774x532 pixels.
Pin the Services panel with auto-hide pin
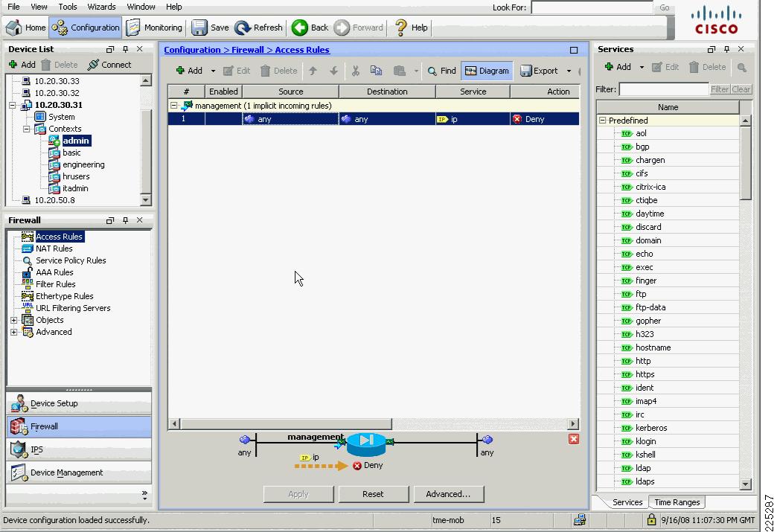[727, 49]
